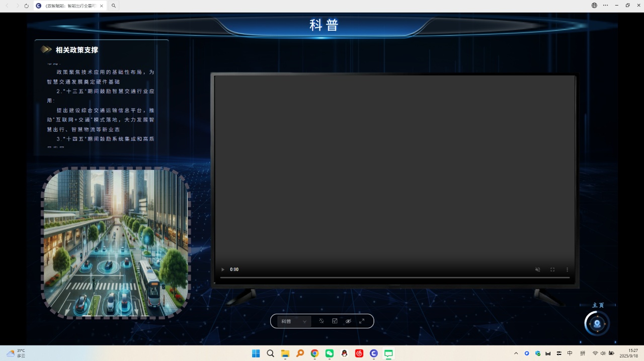Viewport: 644px width, 361px height.
Task: Open video player more options menu
Action: pos(567,270)
